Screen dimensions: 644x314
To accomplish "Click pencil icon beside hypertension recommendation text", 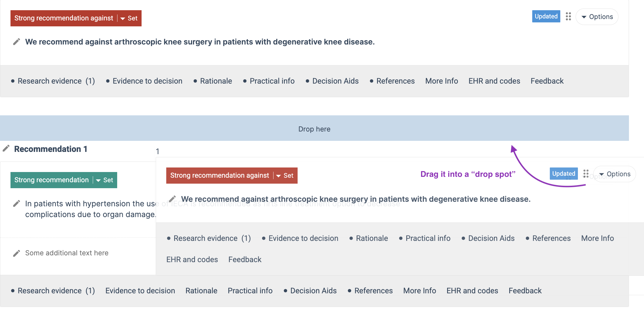I will tap(16, 203).
